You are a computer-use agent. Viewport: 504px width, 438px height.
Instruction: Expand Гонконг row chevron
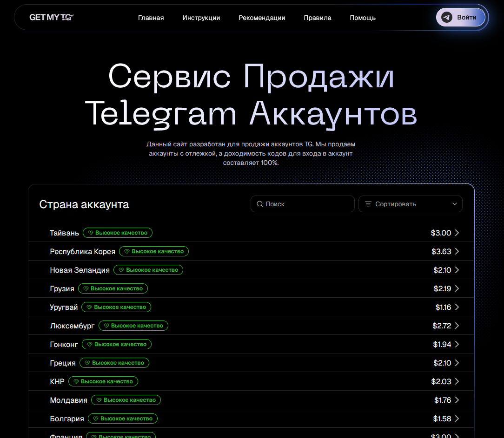(457, 344)
